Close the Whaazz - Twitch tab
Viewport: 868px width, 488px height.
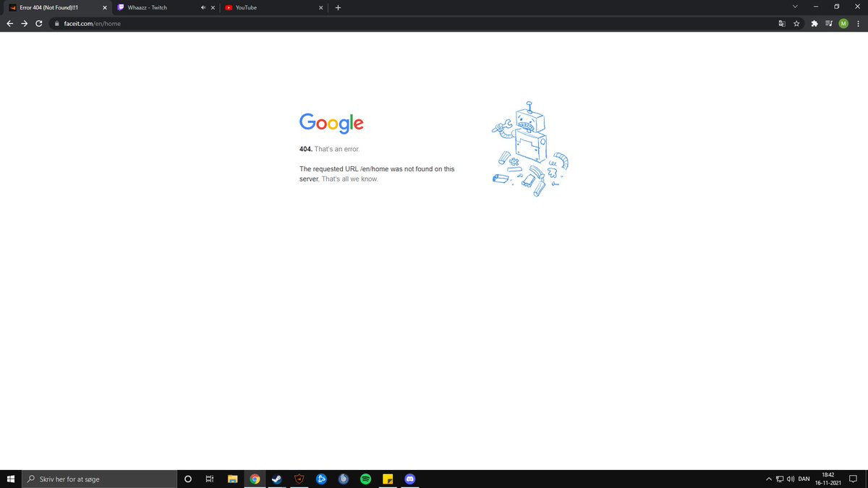coord(213,7)
